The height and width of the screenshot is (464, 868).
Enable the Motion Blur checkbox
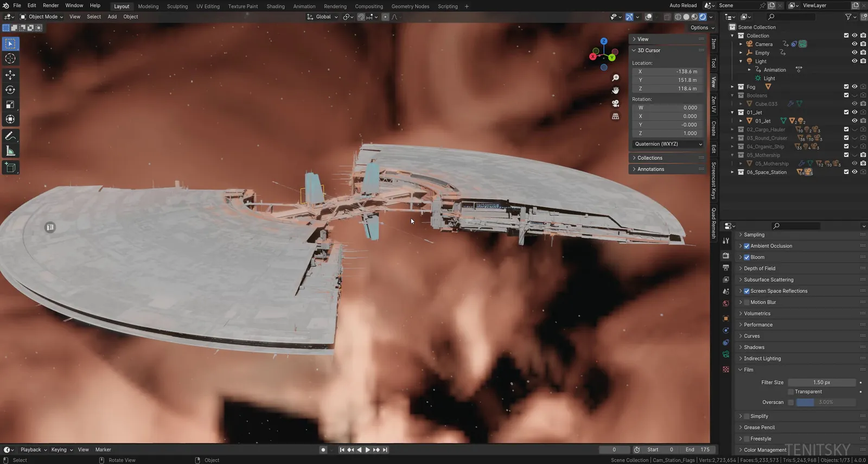pyautogui.click(x=746, y=302)
